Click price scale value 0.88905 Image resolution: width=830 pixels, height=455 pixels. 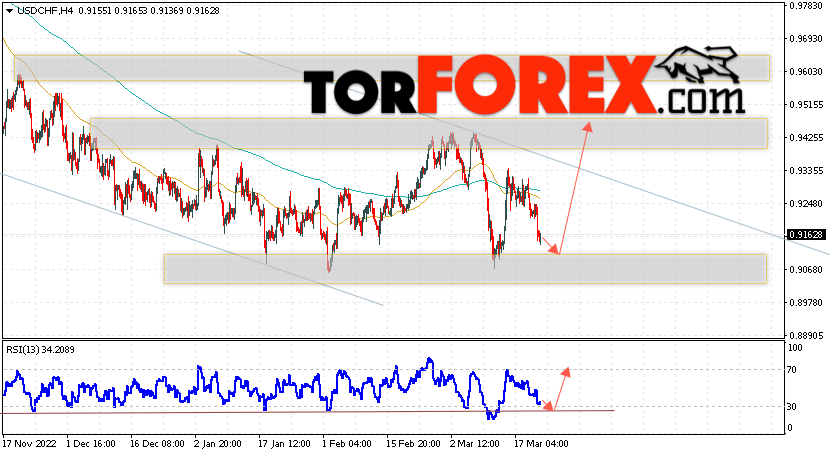pyautogui.click(x=807, y=335)
